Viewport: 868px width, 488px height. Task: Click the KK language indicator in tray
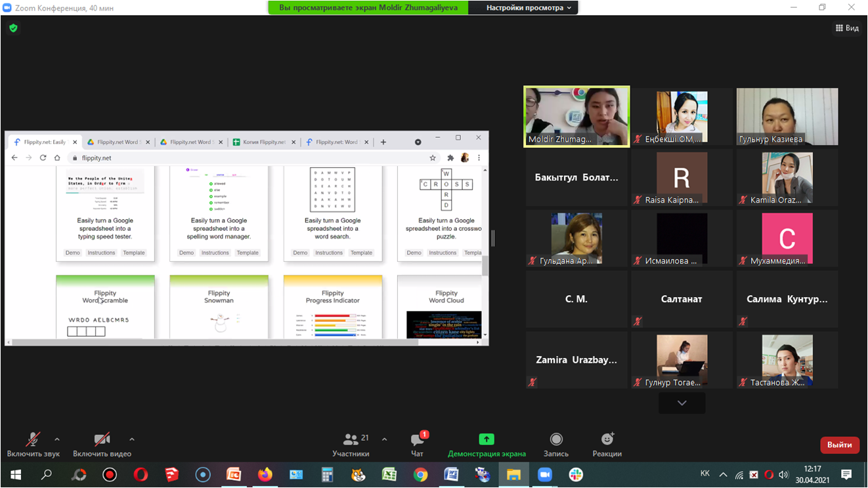[x=705, y=474]
